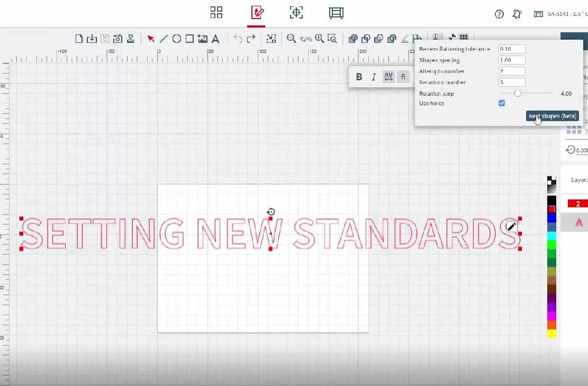The height and width of the screenshot is (386, 588).
Task: Activate the text tool
Action: [215, 39]
